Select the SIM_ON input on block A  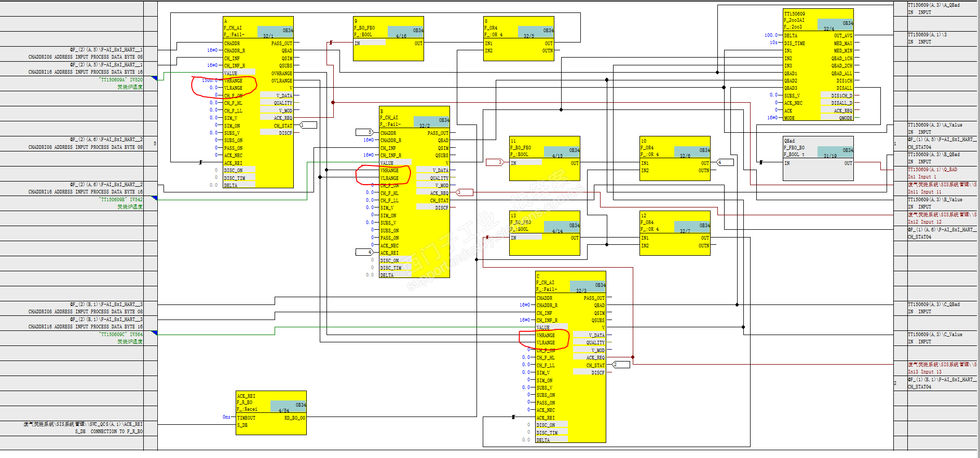[232, 126]
